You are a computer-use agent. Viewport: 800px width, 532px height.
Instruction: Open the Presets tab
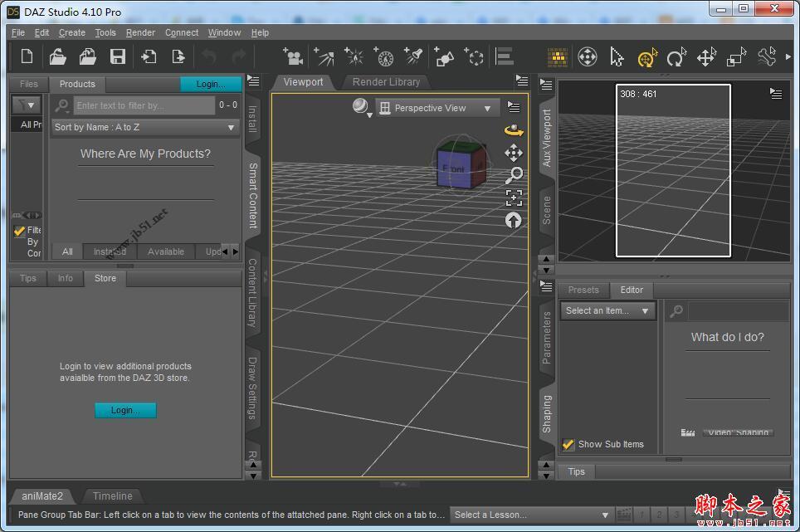click(x=583, y=290)
